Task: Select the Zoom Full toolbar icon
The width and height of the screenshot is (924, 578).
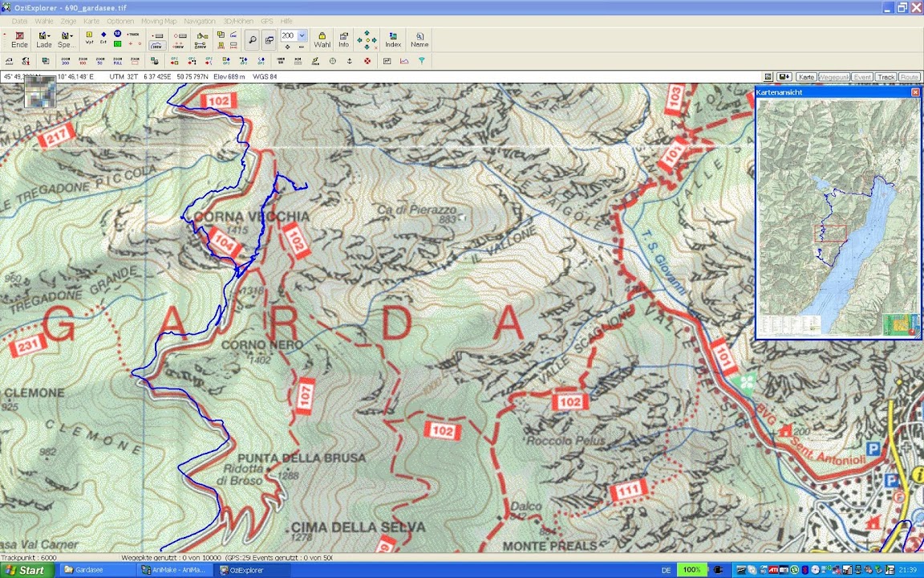Action: [118, 61]
